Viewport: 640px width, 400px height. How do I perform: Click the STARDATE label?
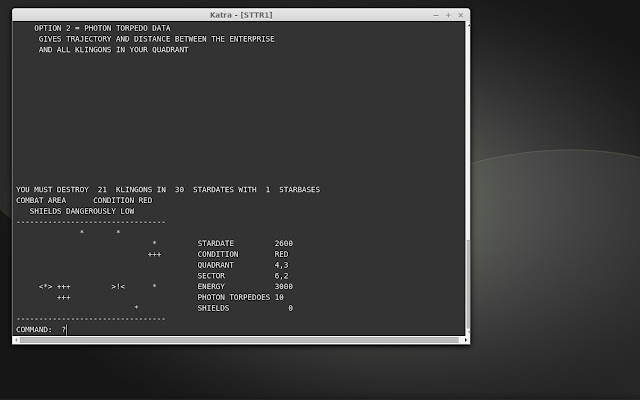tap(216, 243)
